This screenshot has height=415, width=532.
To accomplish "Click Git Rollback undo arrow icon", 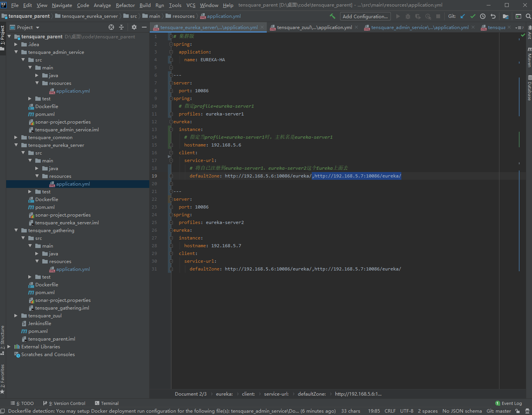I will [x=493, y=16].
